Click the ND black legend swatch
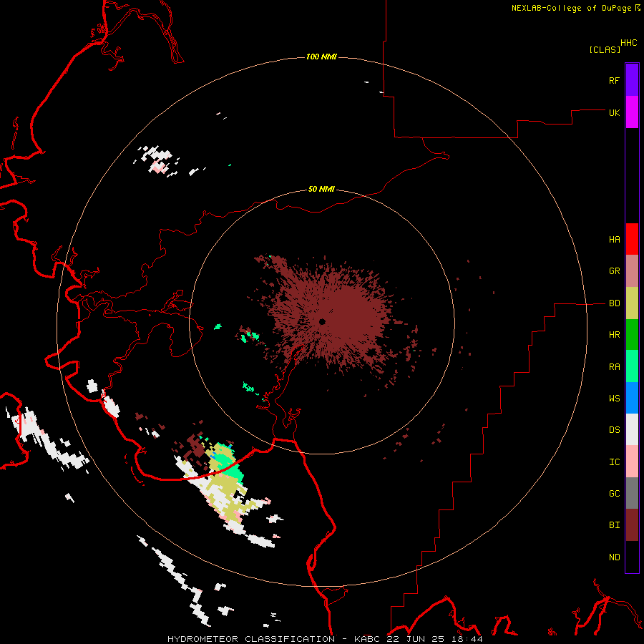This screenshot has height=644, width=644. [x=632, y=557]
